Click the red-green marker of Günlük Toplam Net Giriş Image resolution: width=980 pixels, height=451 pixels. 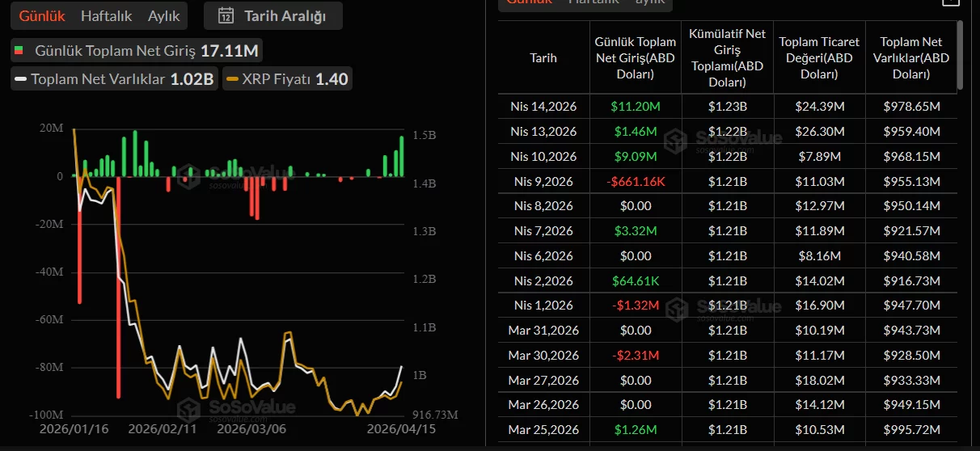pyautogui.click(x=19, y=52)
